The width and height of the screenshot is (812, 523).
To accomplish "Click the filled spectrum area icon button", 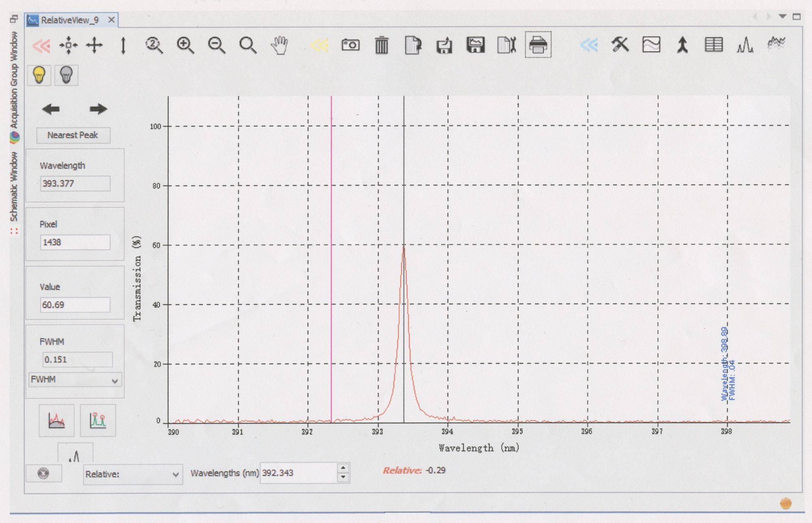I will tap(56, 420).
